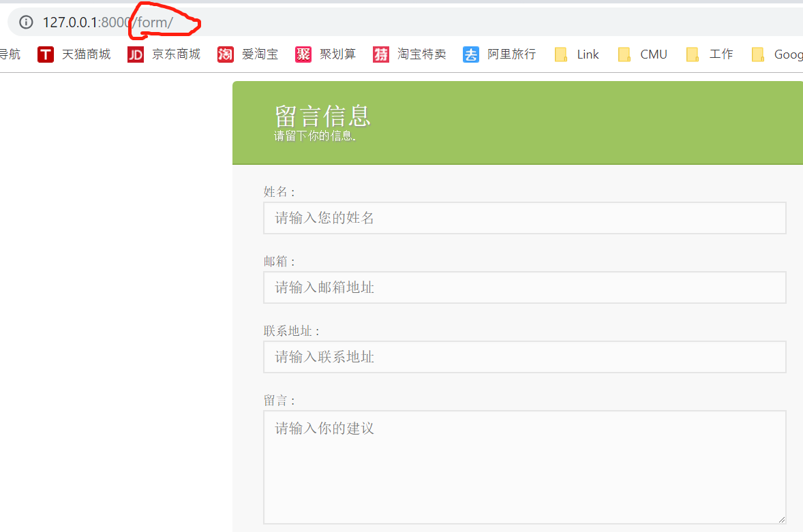Click the address bar URL text
This screenshot has height=532, width=803.
tap(108, 22)
